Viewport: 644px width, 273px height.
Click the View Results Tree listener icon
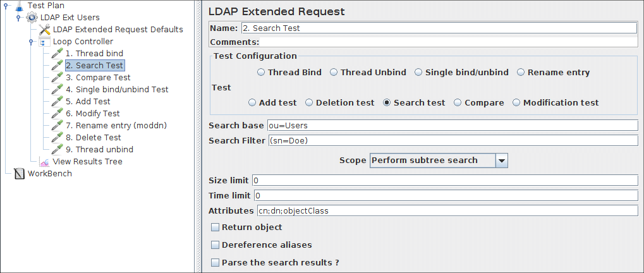[44, 162]
